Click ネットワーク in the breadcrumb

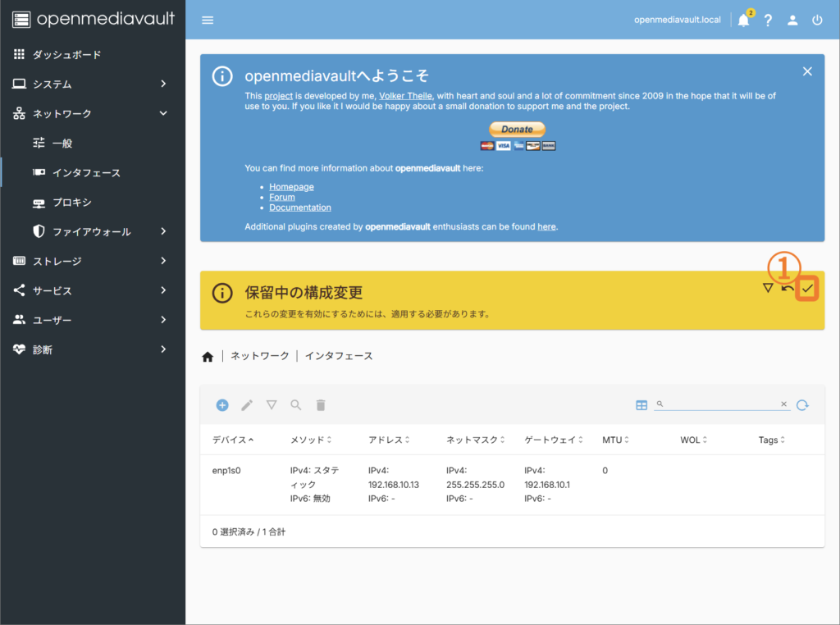pyautogui.click(x=260, y=356)
